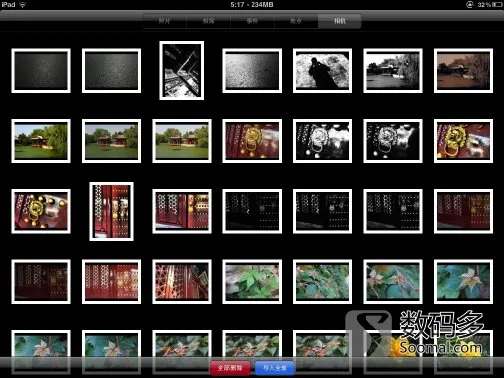Open the portrait black-and-white building photo
The width and height of the screenshot is (504, 378).
click(x=182, y=71)
